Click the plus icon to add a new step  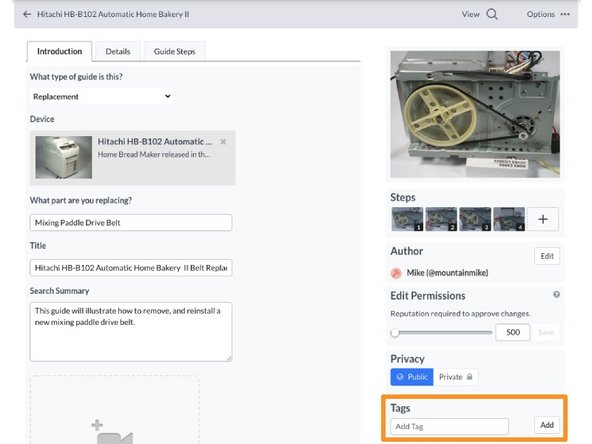[543, 219]
